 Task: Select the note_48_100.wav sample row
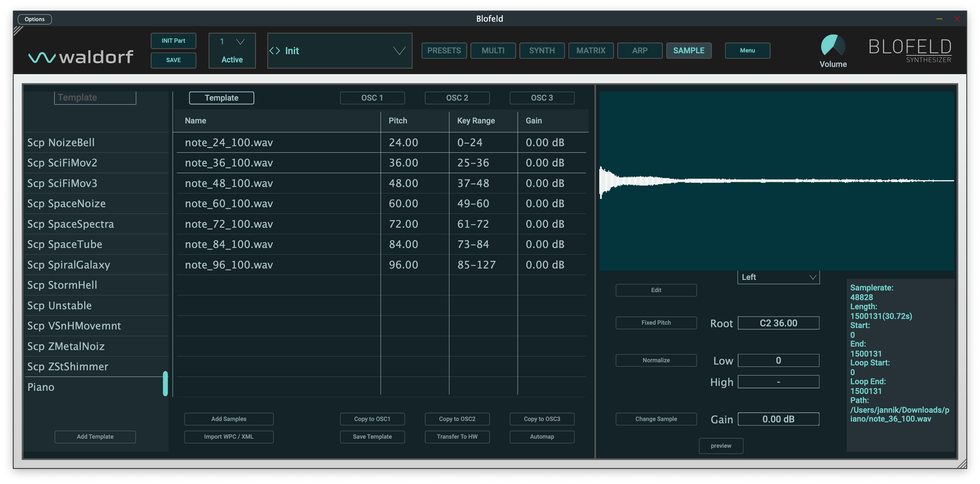click(381, 184)
